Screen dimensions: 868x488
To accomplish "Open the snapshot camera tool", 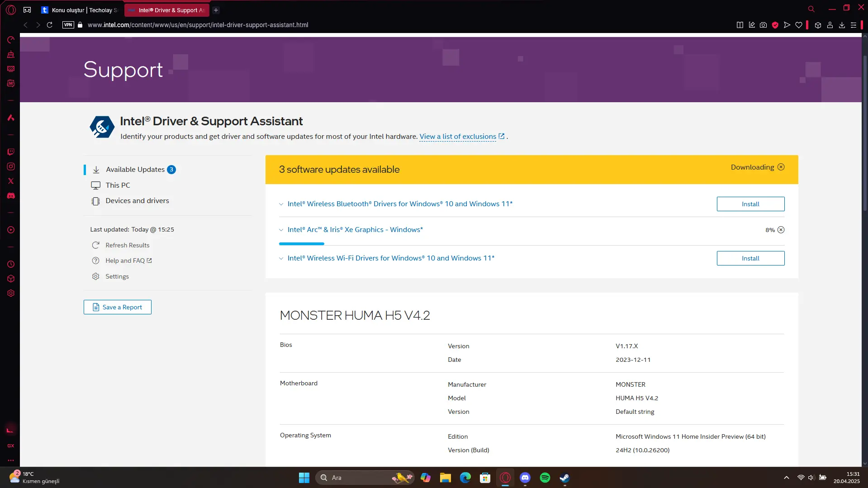I will click(763, 25).
